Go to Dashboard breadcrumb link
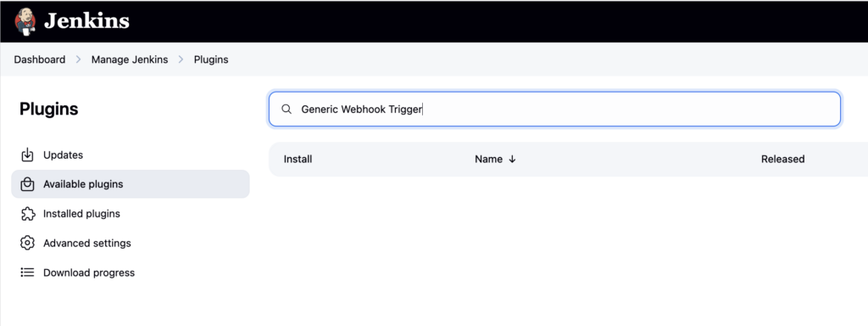Screen dimensions: 868x326 (x=39, y=59)
